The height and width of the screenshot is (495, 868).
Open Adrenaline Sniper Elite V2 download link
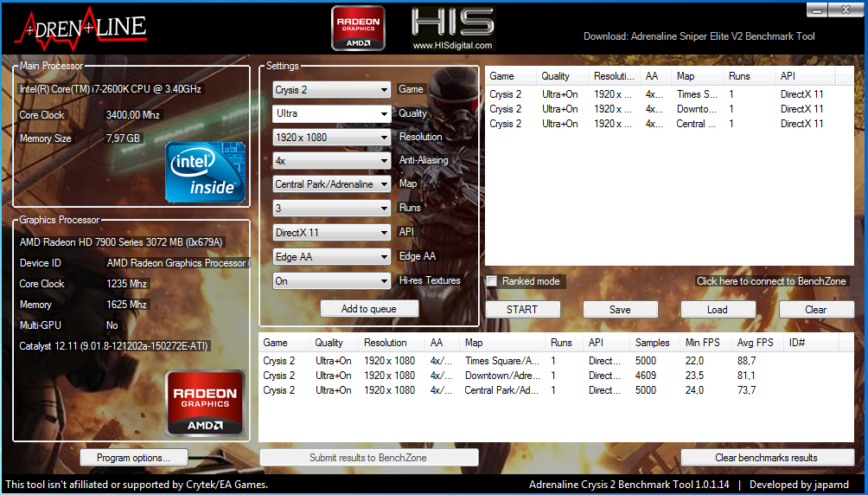tap(699, 36)
